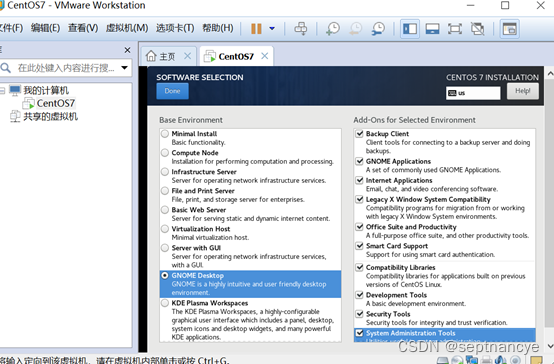Click the CentOS7 tab VM icon
This screenshot has width=554, height=364.
click(210, 56)
